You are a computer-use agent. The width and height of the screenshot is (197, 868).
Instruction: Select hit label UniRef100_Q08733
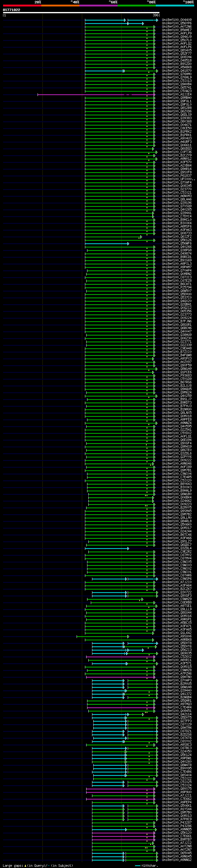(x=177, y=233)
